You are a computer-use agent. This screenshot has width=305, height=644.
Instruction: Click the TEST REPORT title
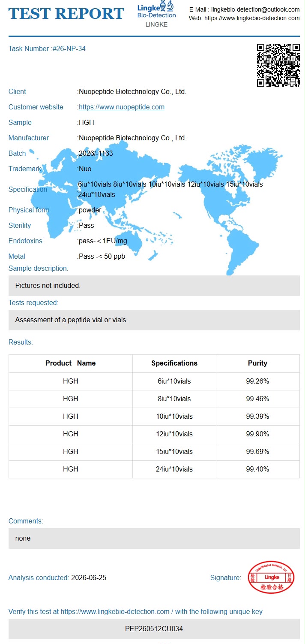coord(66,14)
